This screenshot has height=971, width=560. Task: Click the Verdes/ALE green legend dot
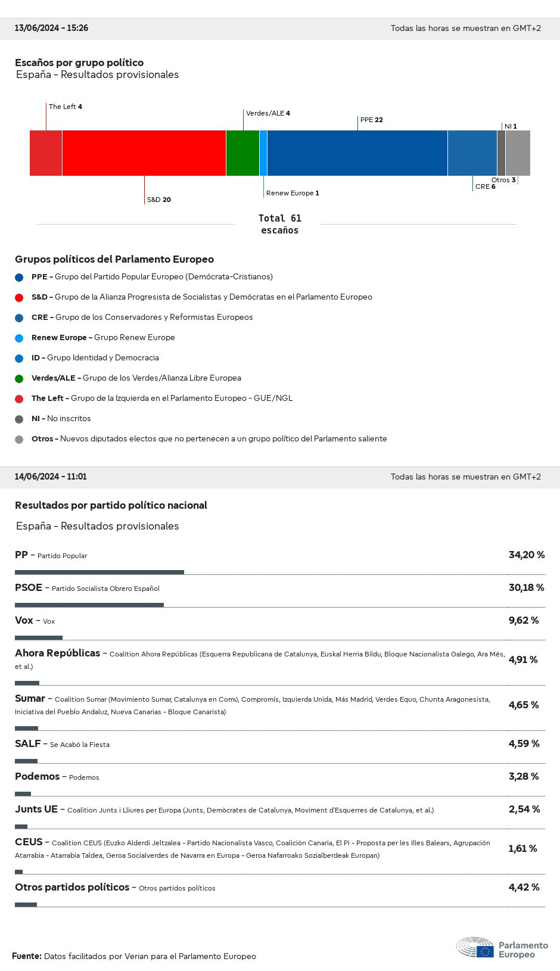(x=19, y=378)
